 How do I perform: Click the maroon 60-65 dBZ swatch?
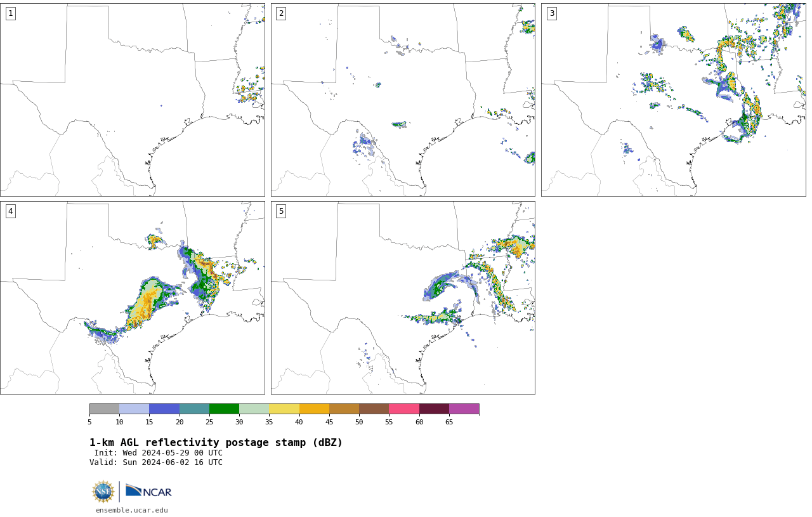(x=434, y=409)
